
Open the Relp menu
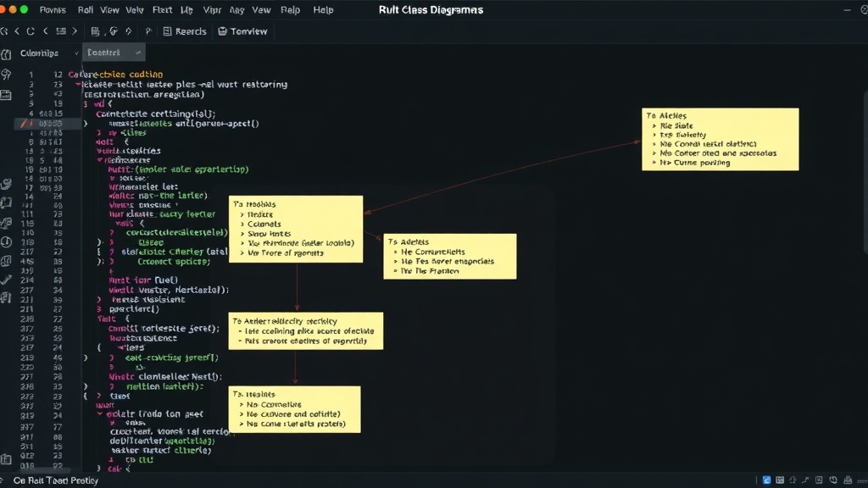(x=290, y=10)
